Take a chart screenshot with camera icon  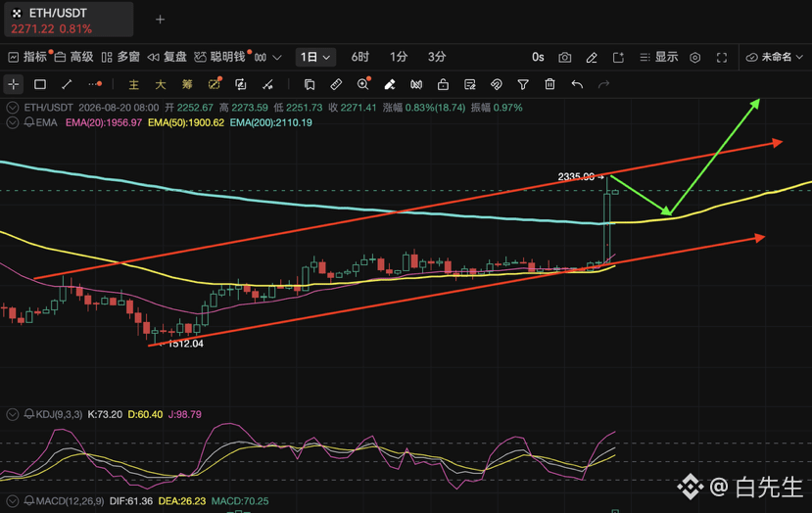click(565, 58)
